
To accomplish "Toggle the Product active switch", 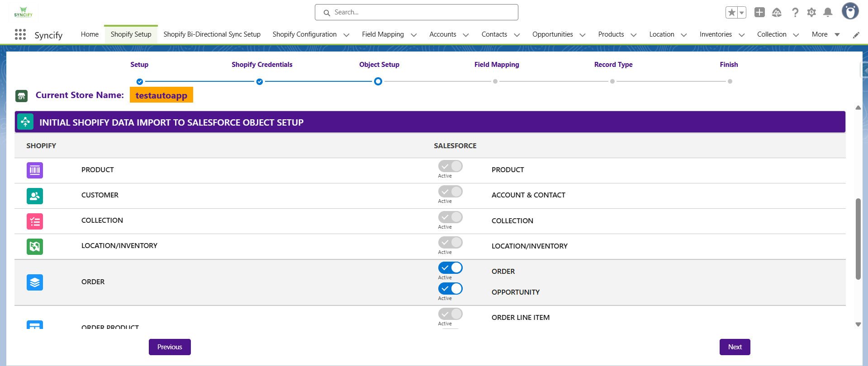I will [x=450, y=166].
